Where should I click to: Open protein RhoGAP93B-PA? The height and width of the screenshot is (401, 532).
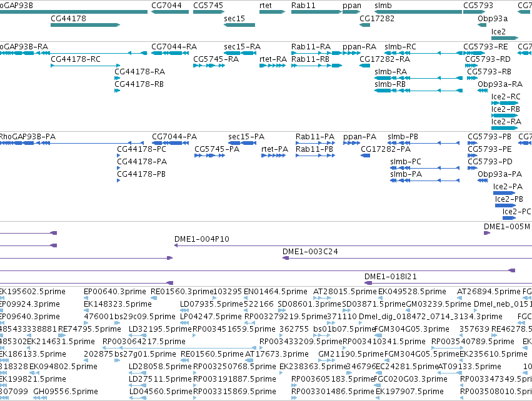point(72,143)
